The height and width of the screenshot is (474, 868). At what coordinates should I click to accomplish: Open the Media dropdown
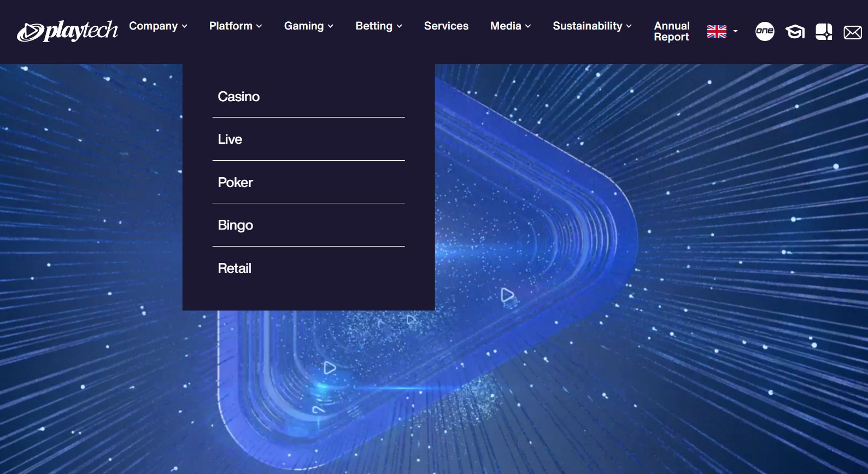pos(511,26)
